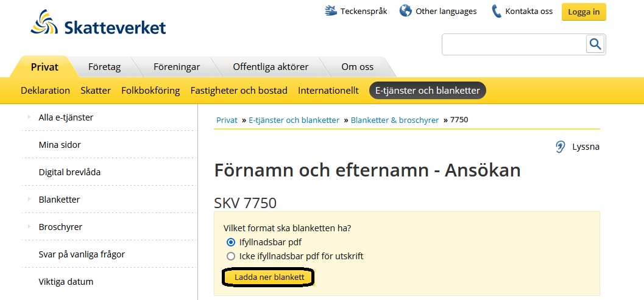Image resolution: width=644 pixels, height=300 pixels.
Task: Click the Logga in button
Action: (583, 12)
